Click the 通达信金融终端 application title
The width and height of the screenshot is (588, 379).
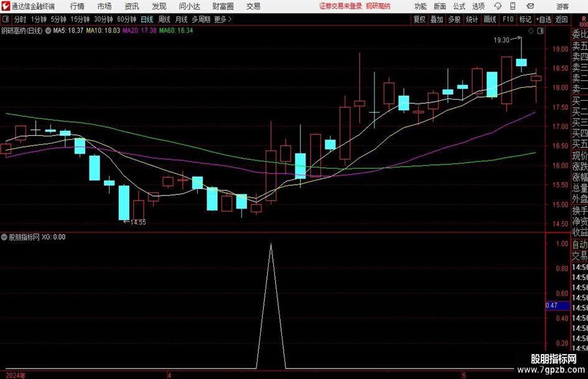[33, 6]
